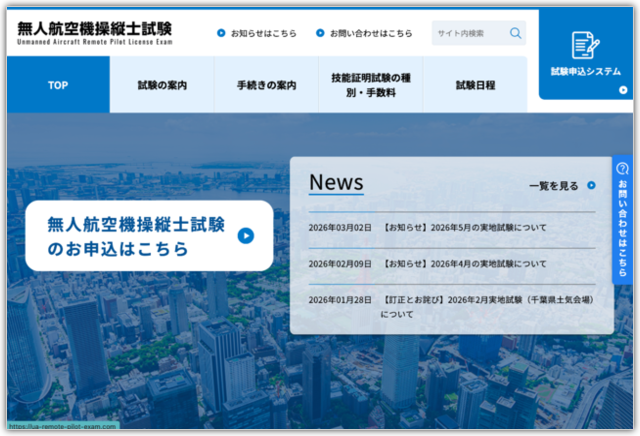The image size is (640, 436).
Task: Open 技能証明試験の種別・手数料 menu item
Action: pos(371,85)
